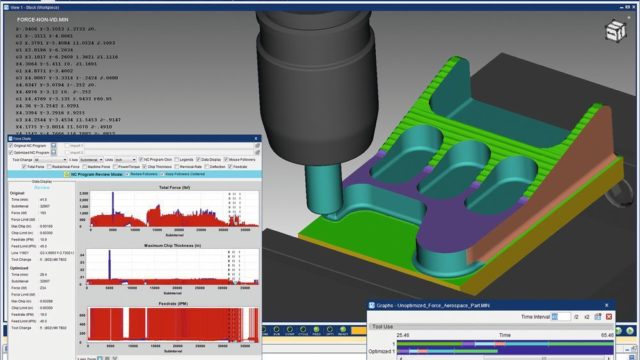
Task: Click the green play simulation button
Action: (x=630, y=331)
